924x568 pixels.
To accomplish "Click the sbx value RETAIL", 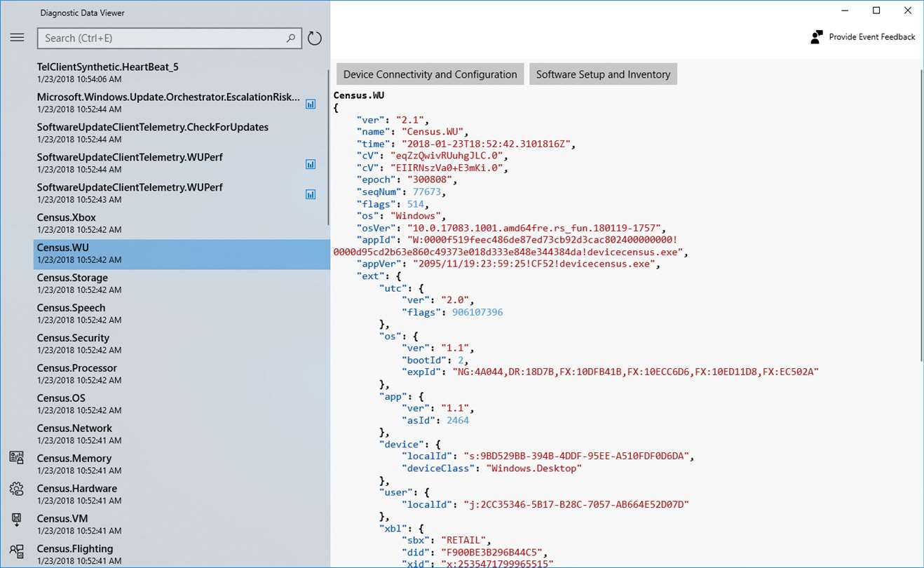I will pos(463,541).
